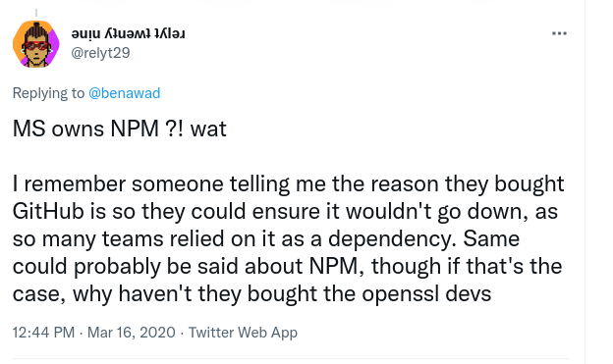Viewport: 613px width, 364px height.
Task: Click the 12:44 PM timestamp
Action: 43,333
